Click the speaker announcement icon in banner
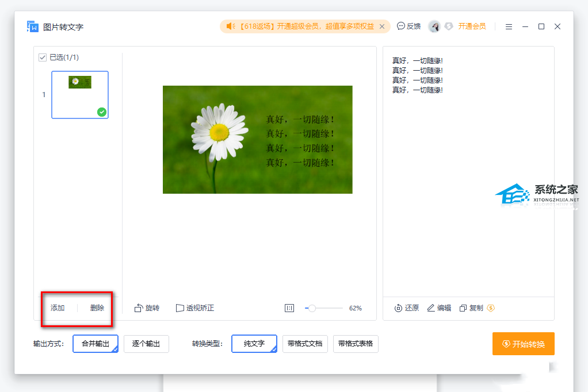588x392 pixels. point(231,26)
